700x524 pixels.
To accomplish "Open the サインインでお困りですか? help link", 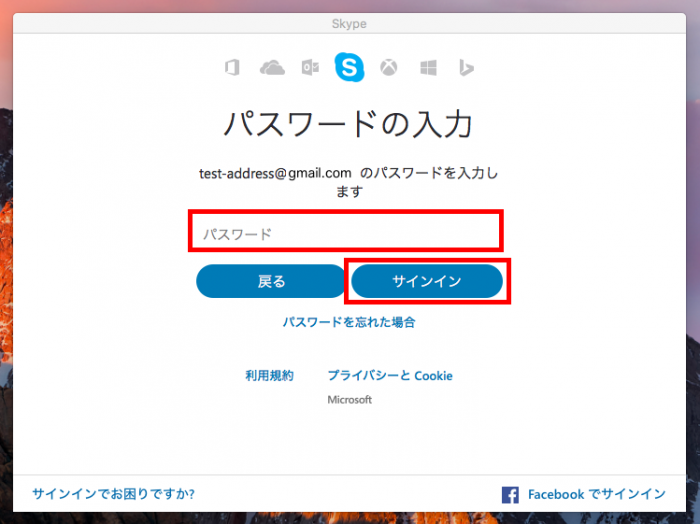I will 113,494.
